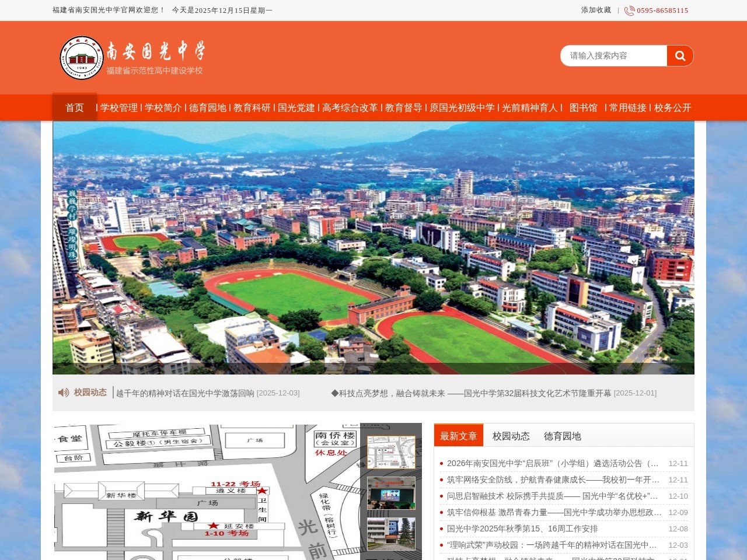Open the 国光中学2025年秋季第15、16周工作安排 article

(x=522, y=528)
